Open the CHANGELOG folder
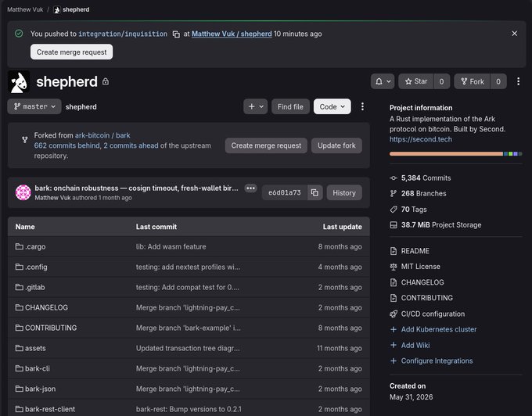 (x=41, y=307)
